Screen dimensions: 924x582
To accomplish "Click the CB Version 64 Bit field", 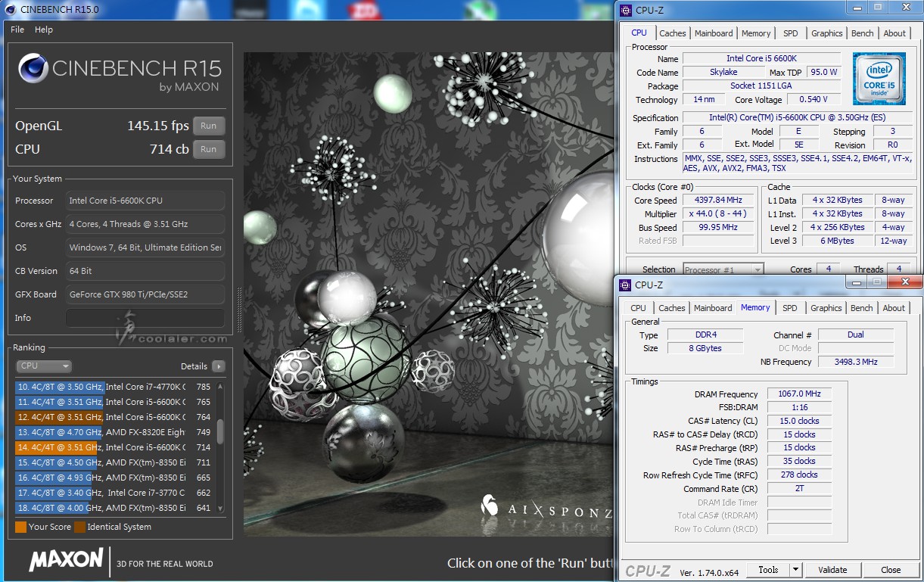I will (x=145, y=271).
